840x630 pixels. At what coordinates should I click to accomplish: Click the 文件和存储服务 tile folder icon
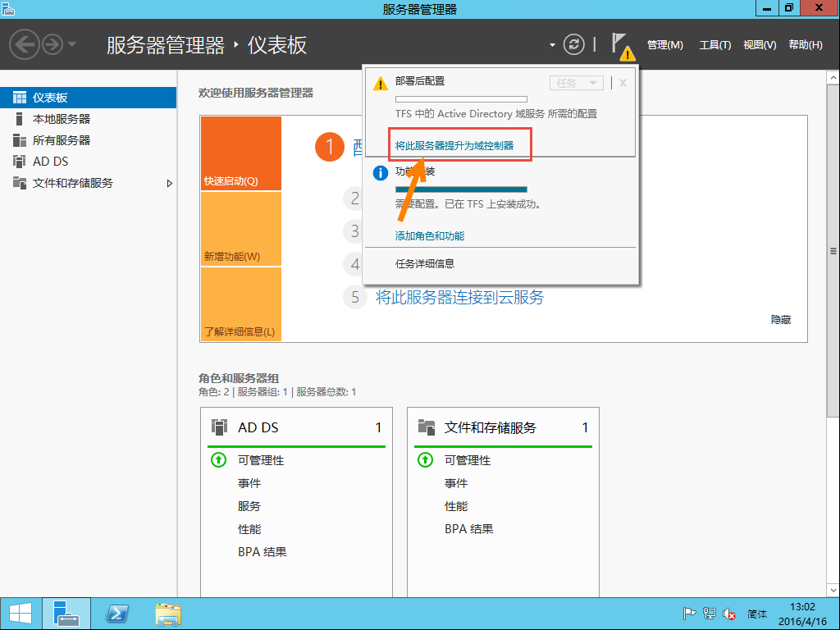[427, 427]
